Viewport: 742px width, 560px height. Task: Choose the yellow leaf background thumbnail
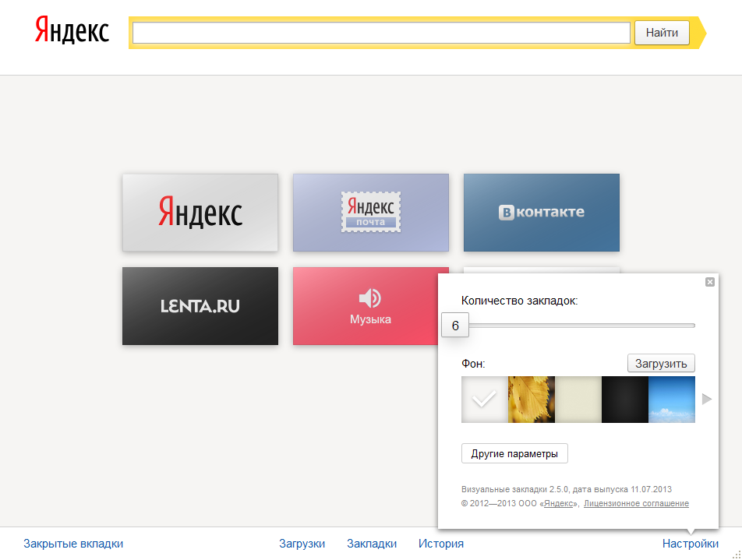click(532, 400)
